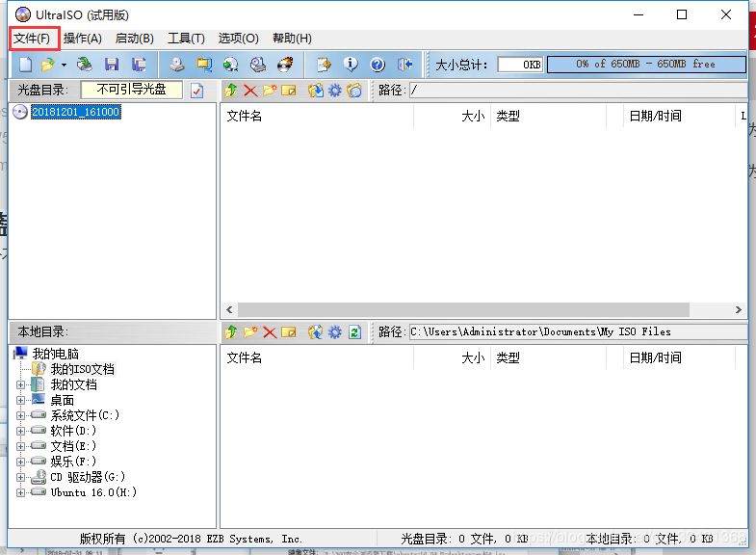Image resolution: width=756 pixels, height=555 pixels.
Task: Open the Info (i) icon
Action: [351, 65]
